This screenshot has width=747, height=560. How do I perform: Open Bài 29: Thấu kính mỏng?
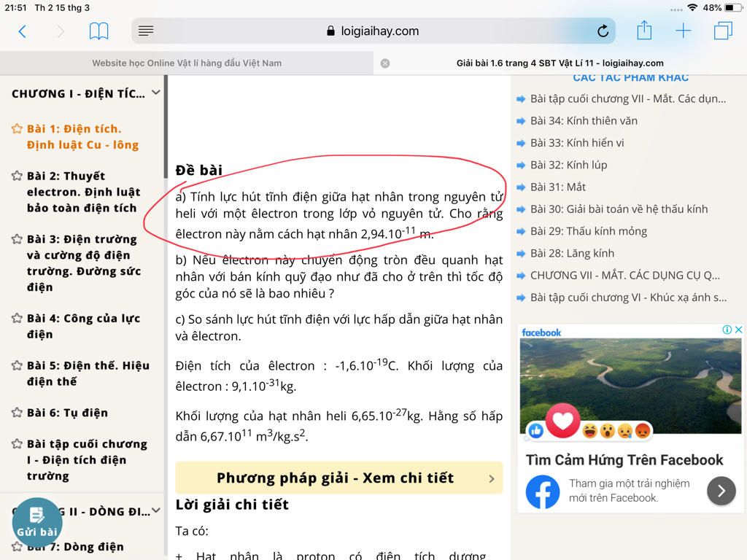(x=589, y=231)
